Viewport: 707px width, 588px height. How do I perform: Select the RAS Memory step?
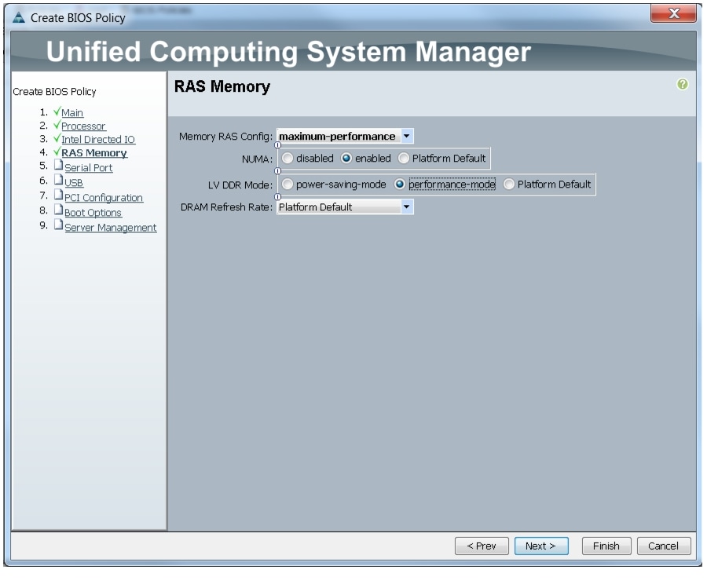(x=94, y=153)
